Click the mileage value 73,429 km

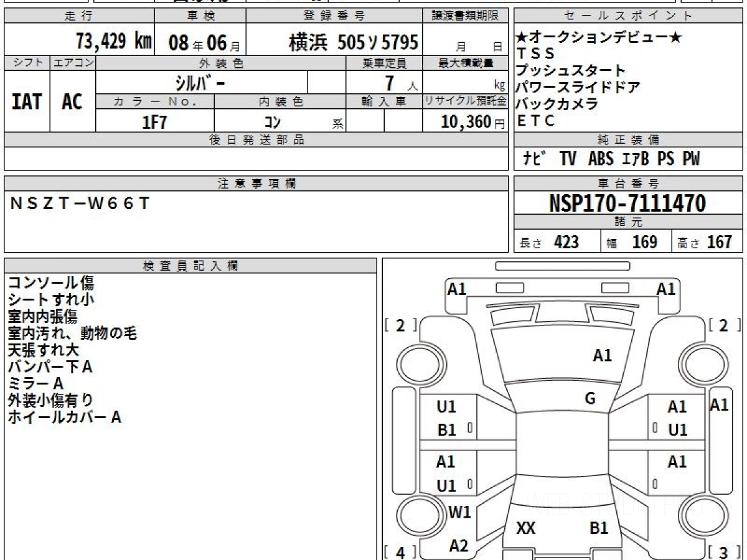[114, 41]
